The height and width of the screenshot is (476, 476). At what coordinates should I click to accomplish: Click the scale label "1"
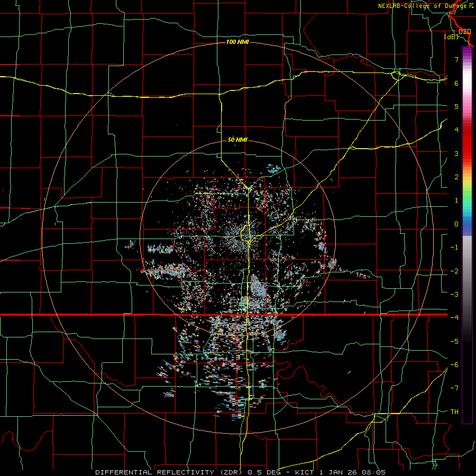coord(456,200)
